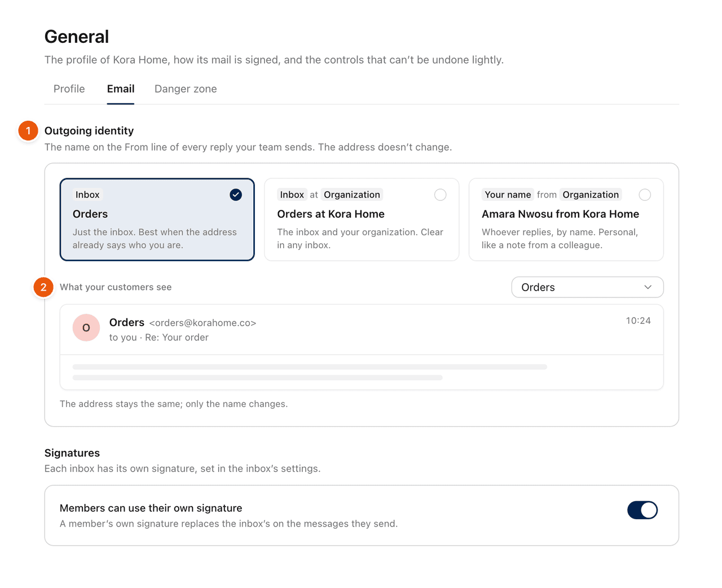
Task: Toggle Members can use their own signature
Action: pos(642,510)
